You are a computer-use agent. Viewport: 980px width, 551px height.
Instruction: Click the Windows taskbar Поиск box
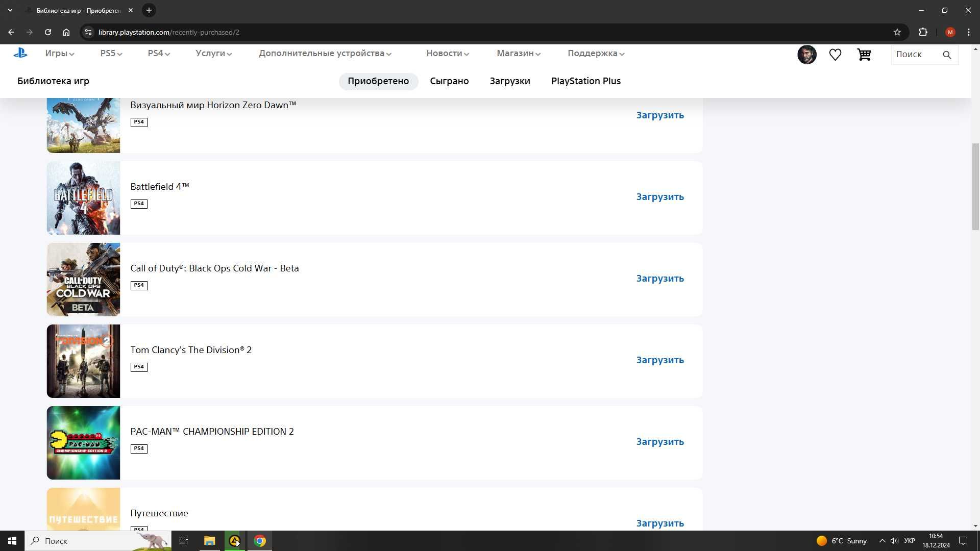coord(99,541)
